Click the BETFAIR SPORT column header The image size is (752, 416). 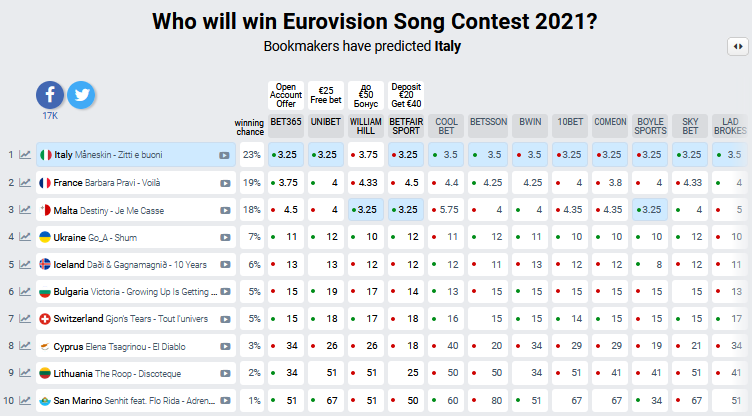click(406, 126)
